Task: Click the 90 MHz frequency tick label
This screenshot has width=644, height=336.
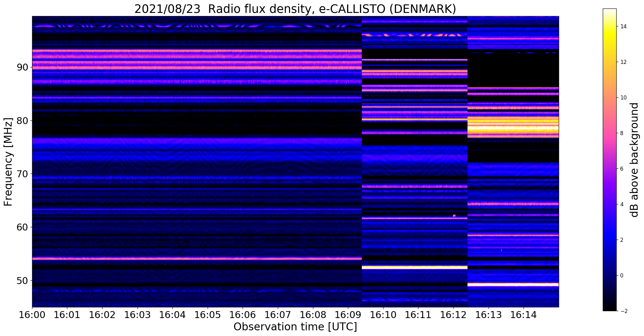Action: tap(23, 67)
